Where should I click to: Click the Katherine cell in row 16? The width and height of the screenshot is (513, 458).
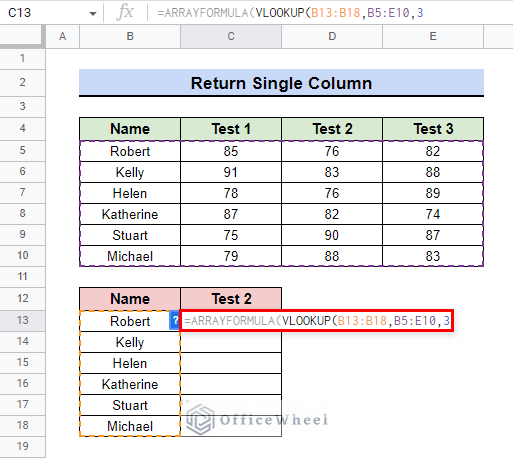pos(130,384)
